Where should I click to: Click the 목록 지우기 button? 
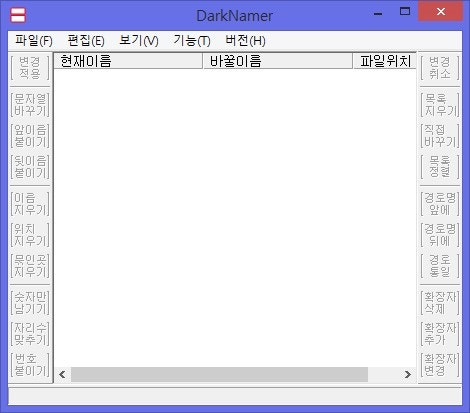tap(440, 105)
